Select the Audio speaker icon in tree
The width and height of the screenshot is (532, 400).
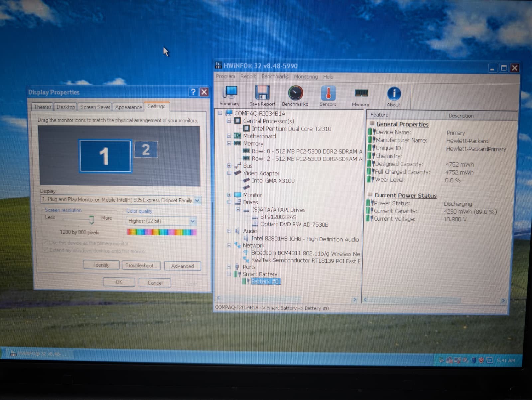click(x=237, y=231)
